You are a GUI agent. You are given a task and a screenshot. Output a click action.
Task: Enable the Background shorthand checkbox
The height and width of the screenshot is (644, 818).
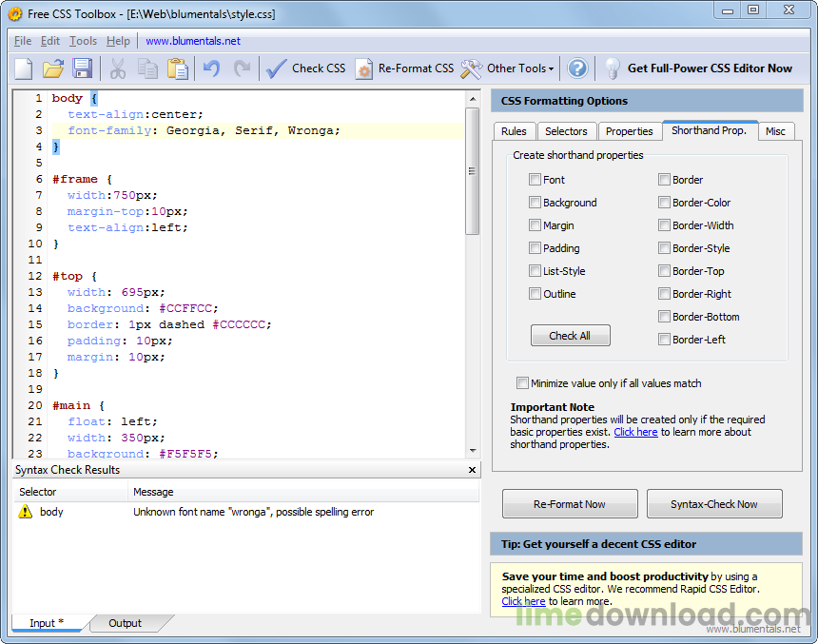click(536, 202)
